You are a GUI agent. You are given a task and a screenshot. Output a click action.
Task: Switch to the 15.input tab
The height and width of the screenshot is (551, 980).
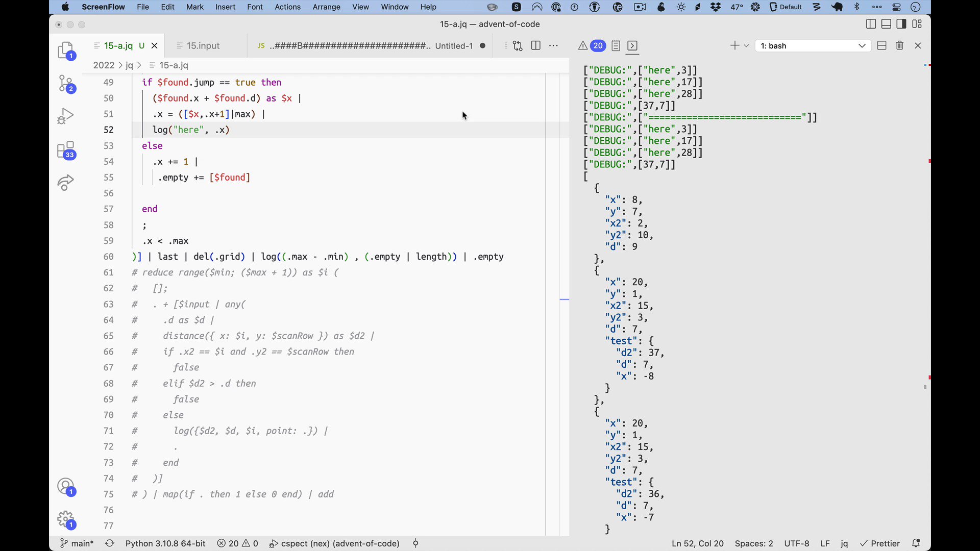(x=203, y=46)
